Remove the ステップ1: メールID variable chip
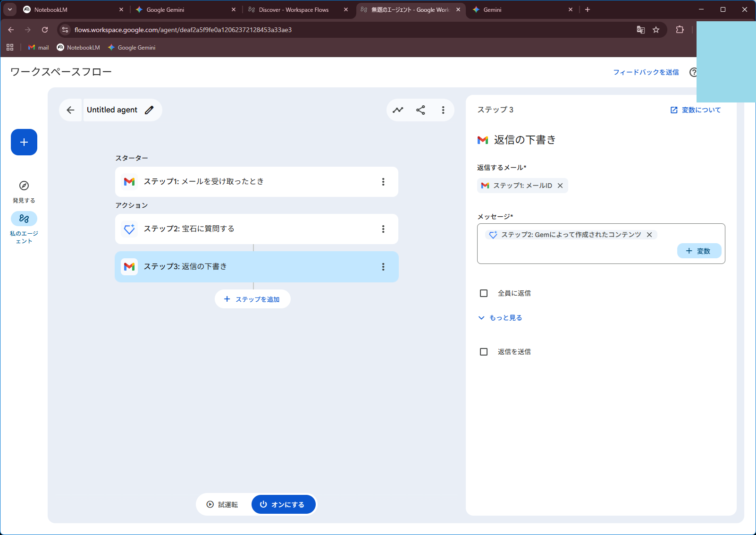This screenshot has width=756, height=535. [x=560, y=186]
